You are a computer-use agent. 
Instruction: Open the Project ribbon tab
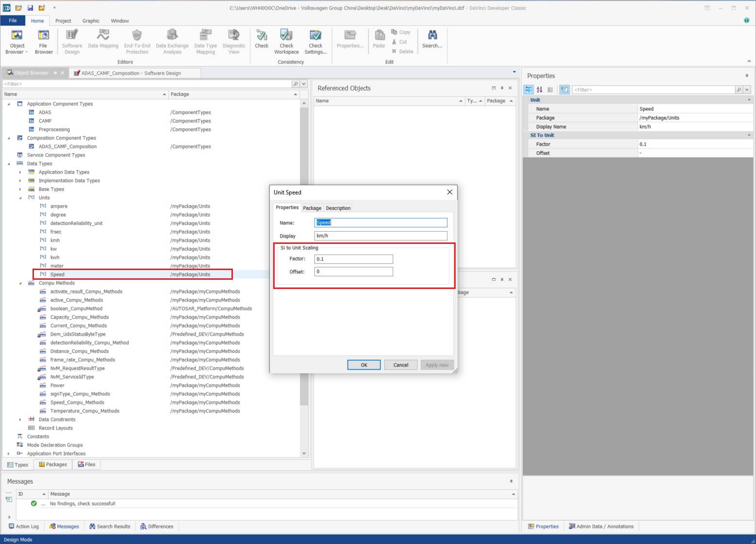[x=63, y=21]
